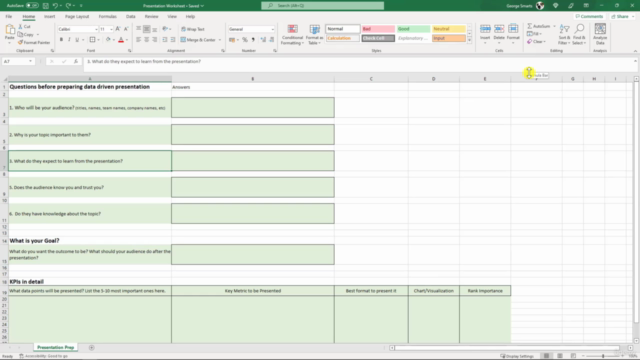Switch to the Review tab

(x=151, y=17)
